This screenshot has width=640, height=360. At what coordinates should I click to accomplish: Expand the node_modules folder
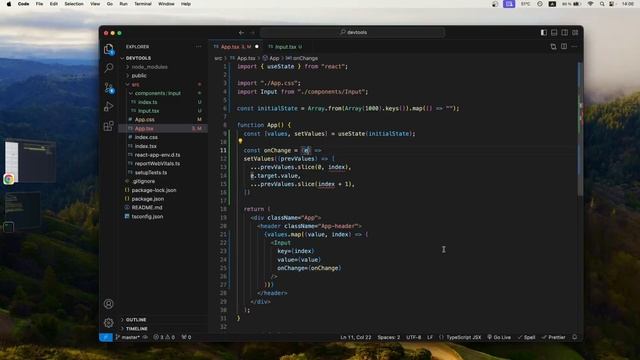(x=149, y=67)
